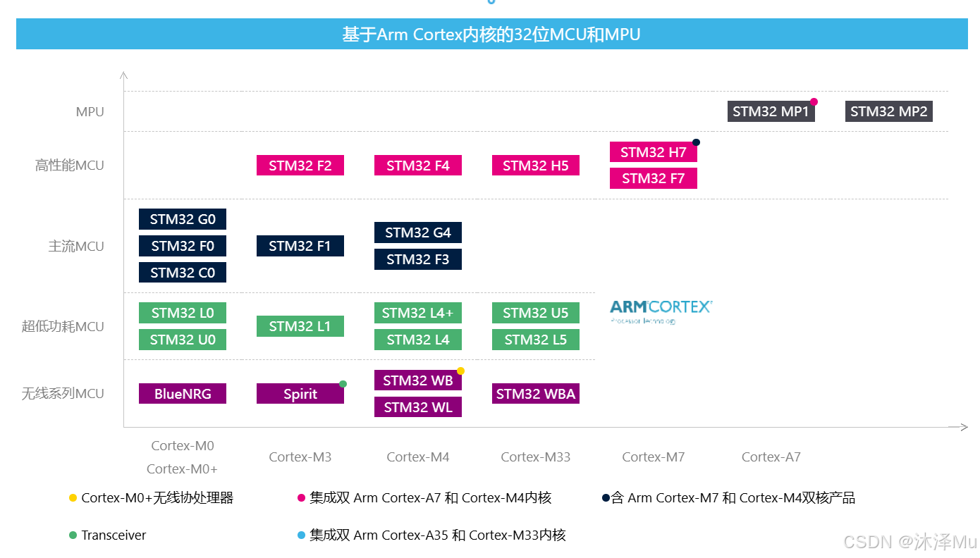
Task: Open the STM32 H7 product box
Action: (x=654, y=152)
